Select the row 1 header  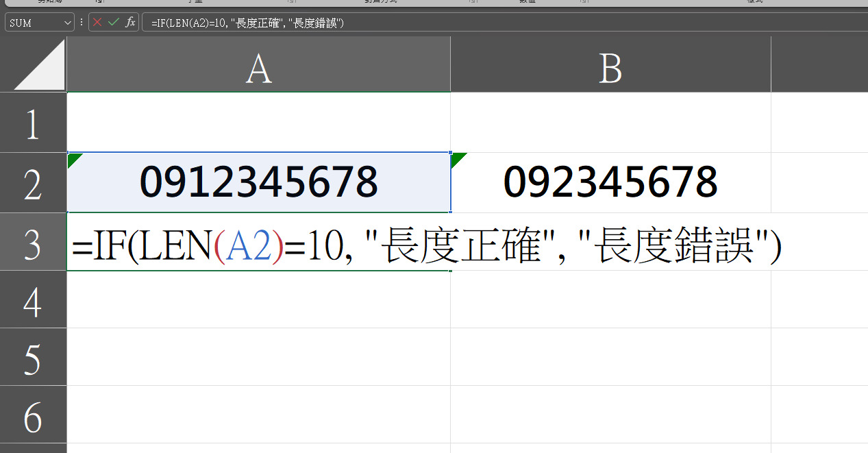tap(33, 123)
